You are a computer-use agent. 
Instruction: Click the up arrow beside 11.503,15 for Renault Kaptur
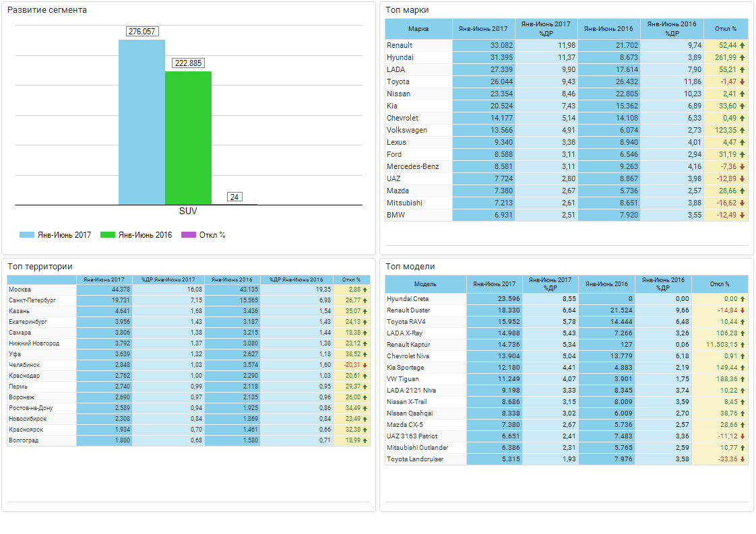pyautogui.click(x=743, y=345)
